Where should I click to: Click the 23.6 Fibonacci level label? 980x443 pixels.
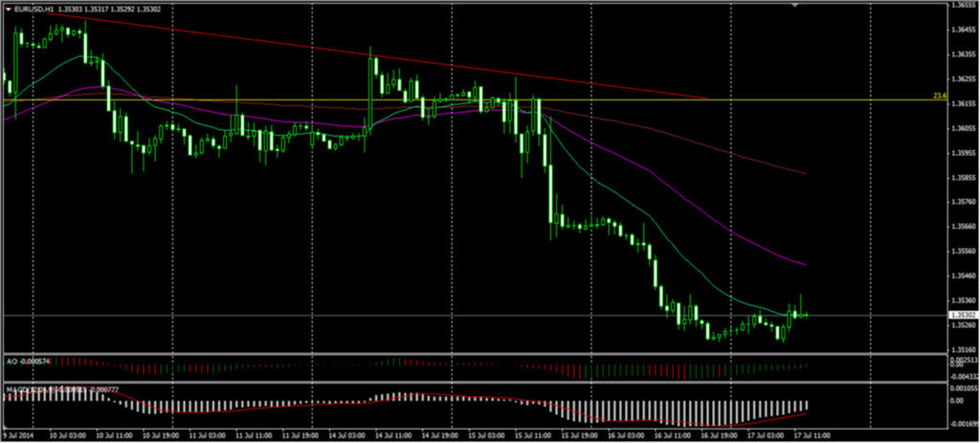coord(940,96)
